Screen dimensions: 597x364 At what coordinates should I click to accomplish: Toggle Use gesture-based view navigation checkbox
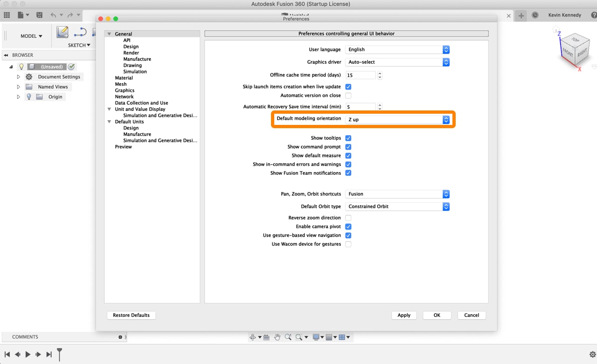pyautogui.click(x=348, y=235)
